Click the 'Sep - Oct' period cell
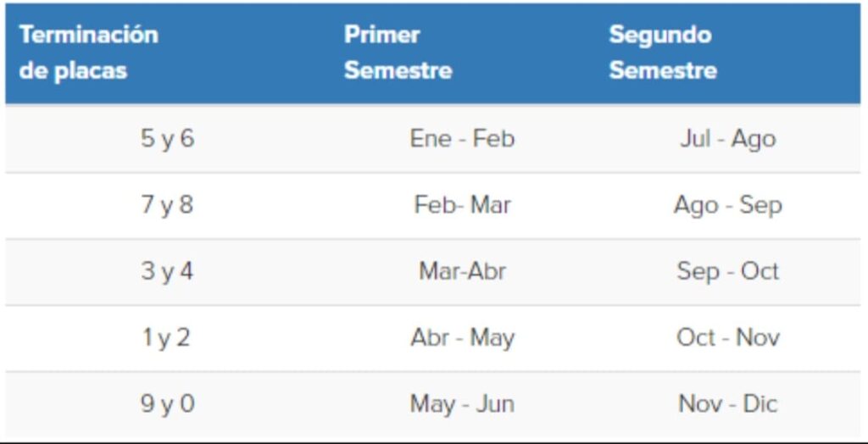The image size is (868, 444). pyautogui.click(x=727, y=271)
